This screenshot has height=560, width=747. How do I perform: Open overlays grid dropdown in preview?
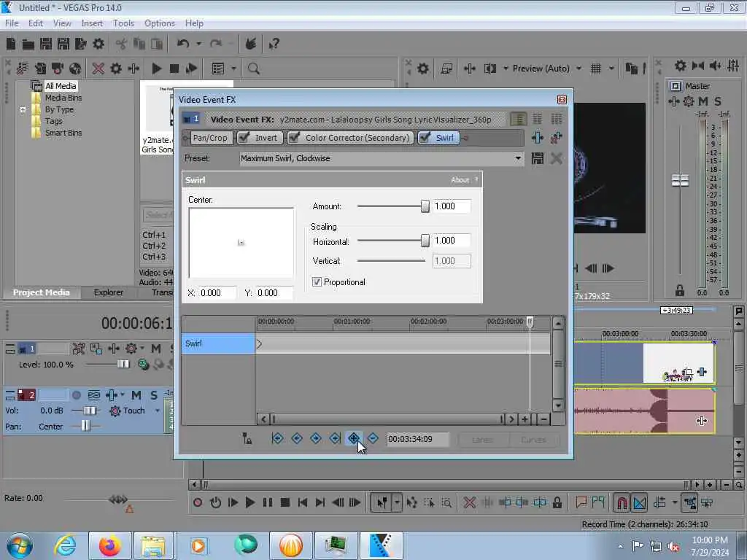click(612, 69)
